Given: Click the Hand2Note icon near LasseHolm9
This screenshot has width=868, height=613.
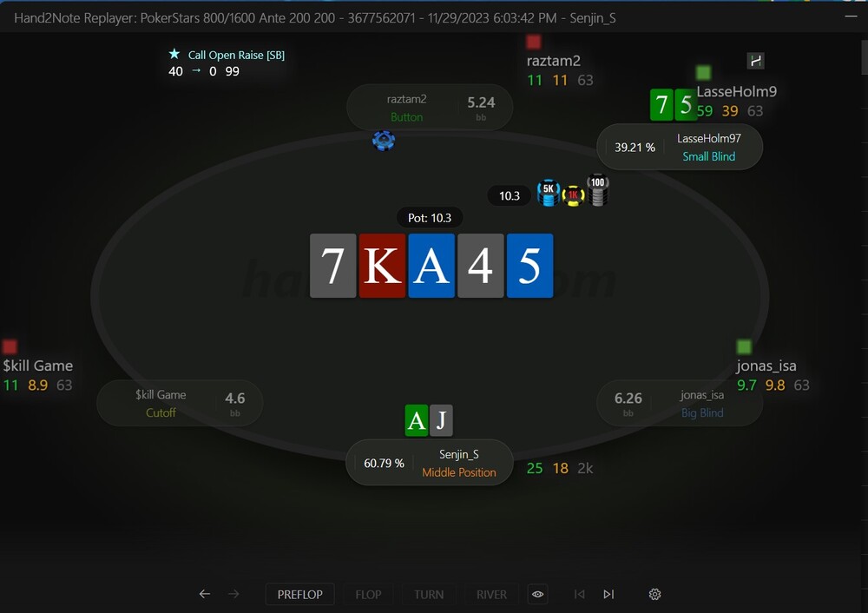Looking at the screenshot, I should click(x=756, y=61).
